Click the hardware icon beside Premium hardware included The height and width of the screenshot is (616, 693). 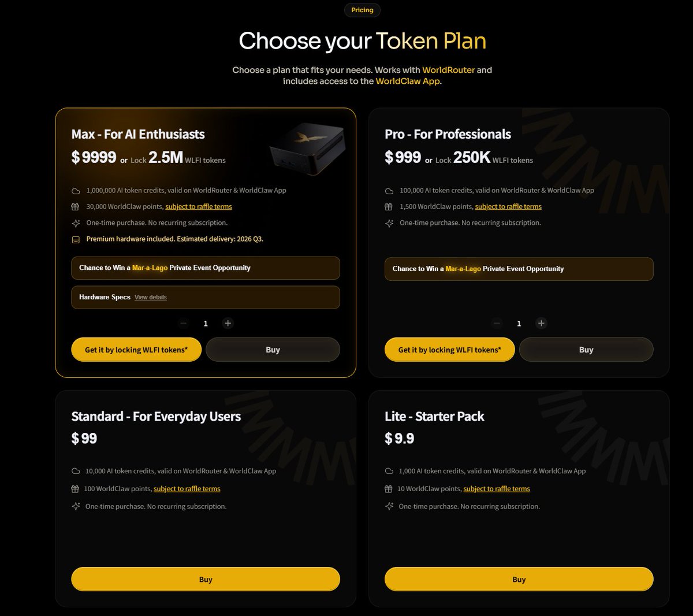pos(76,239)
